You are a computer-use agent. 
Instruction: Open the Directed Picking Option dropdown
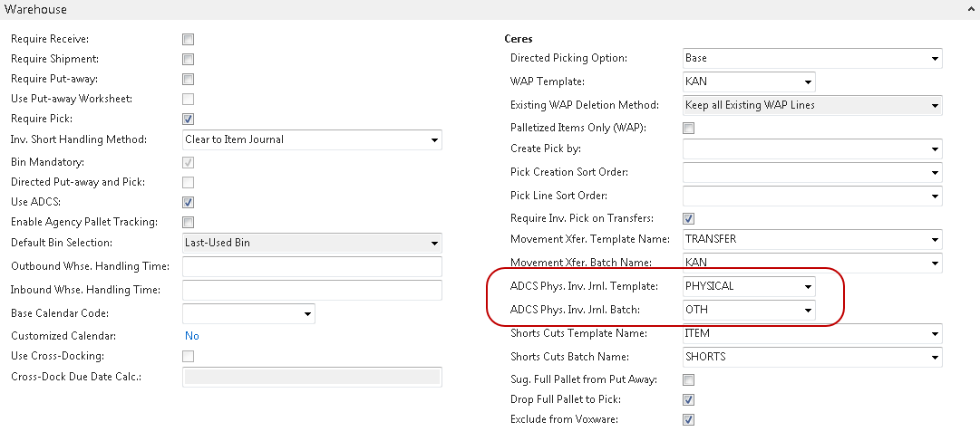tap(935, 59)
